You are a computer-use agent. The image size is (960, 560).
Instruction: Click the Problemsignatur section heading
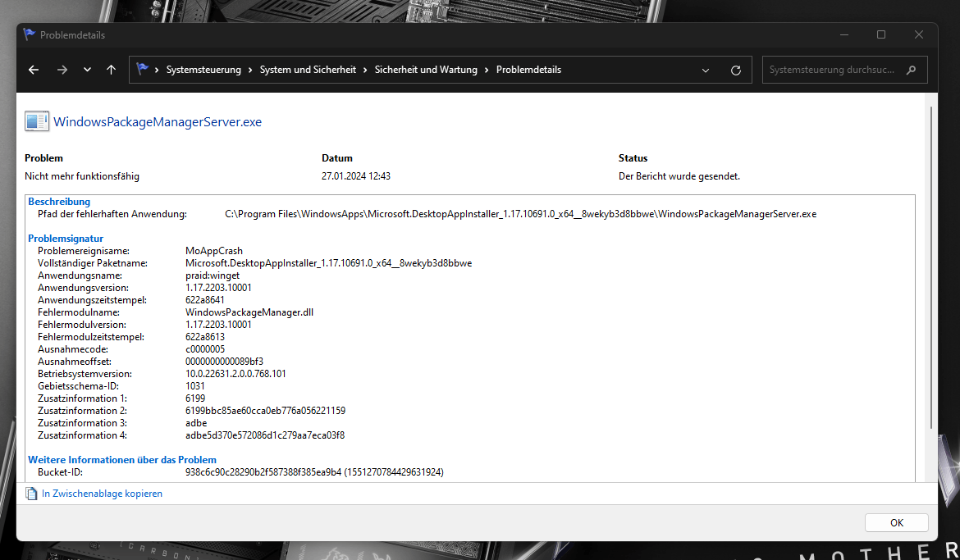coord(66,239)
